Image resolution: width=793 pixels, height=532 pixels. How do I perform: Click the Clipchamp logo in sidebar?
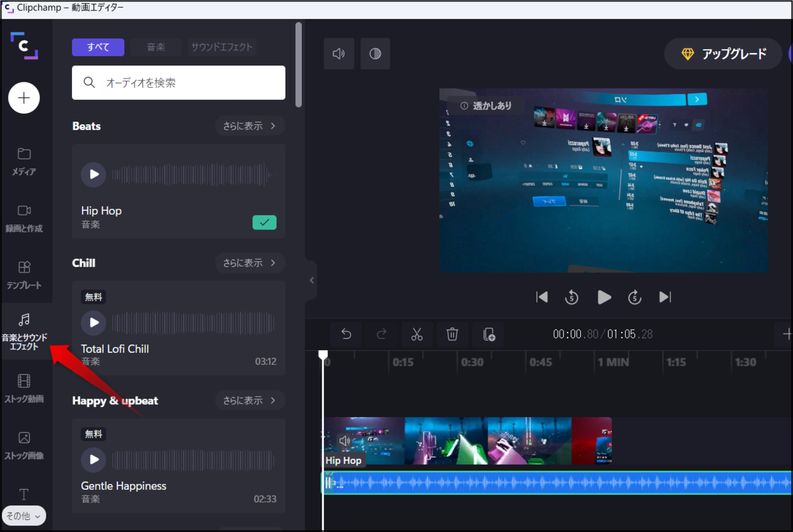[24, 46]
